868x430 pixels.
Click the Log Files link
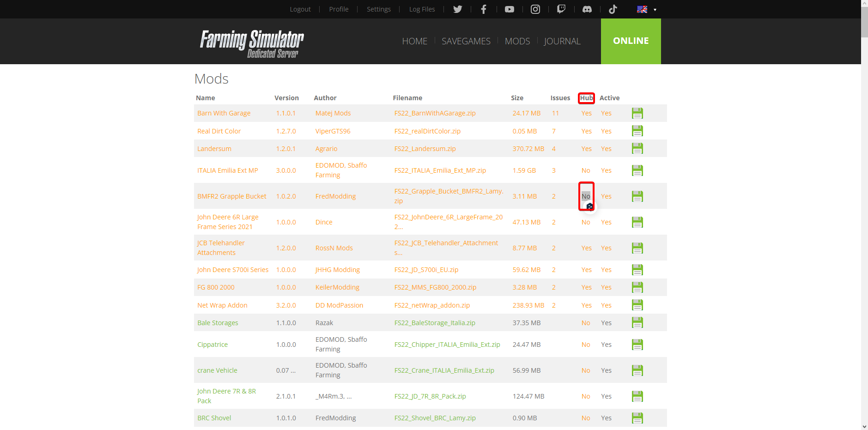(422, 9)
